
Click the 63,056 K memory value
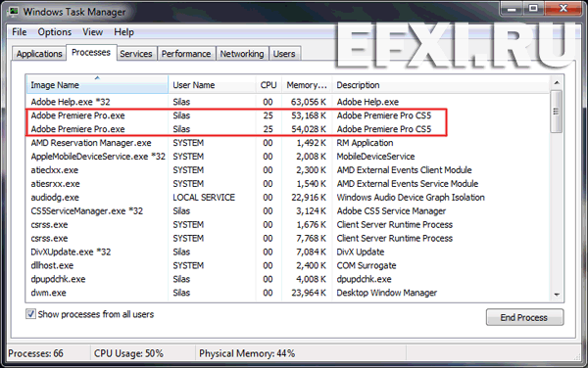click(x=309, y=102)
